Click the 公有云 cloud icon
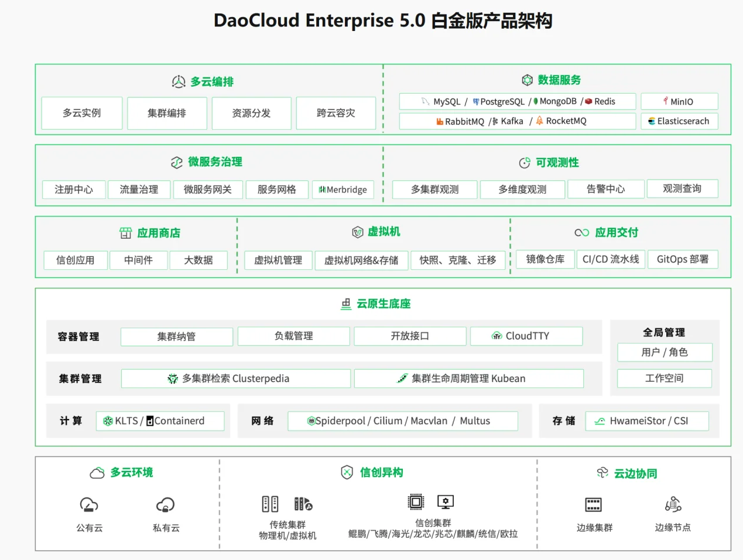The width and height of the screenshot is (743, 560). tap(89, 504)
